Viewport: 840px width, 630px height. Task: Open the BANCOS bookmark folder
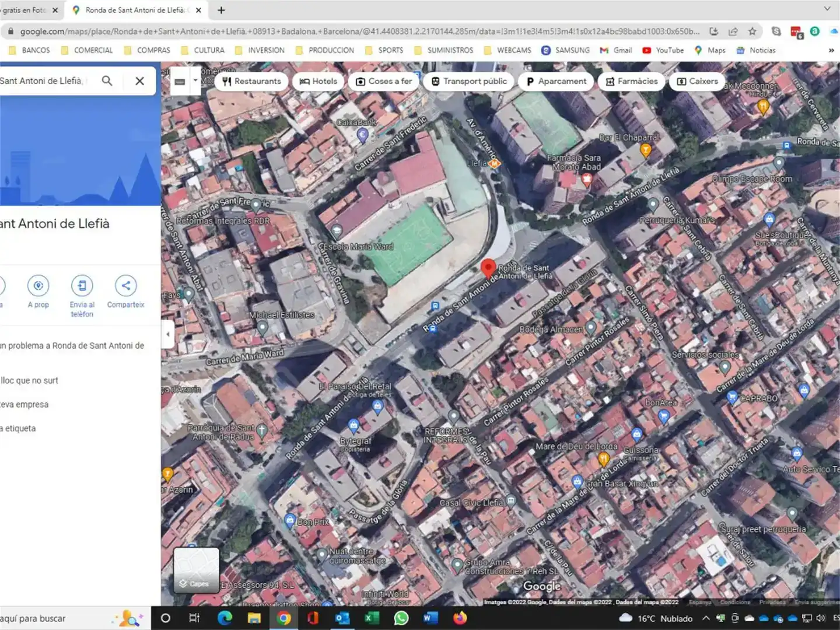coord(29,50)
